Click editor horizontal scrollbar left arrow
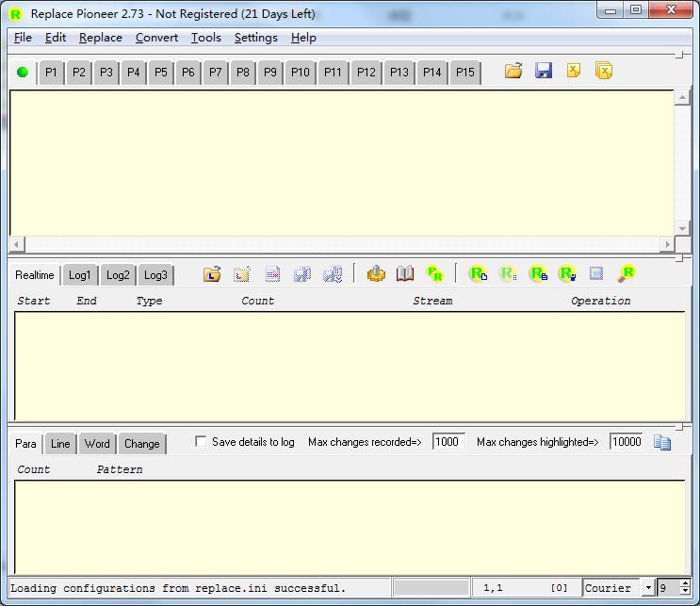700x606 pixels. tap(17, 244)
